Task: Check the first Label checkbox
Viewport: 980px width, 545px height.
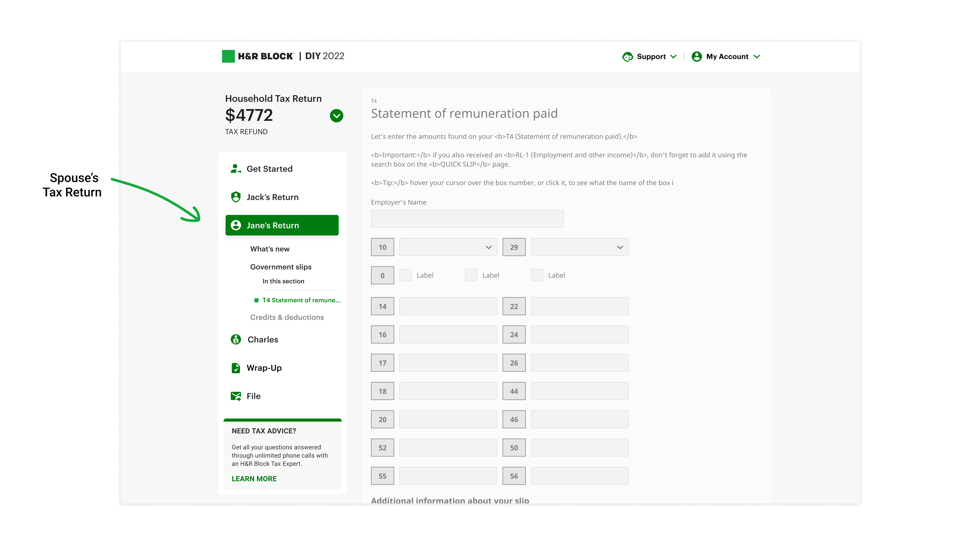Action: tap(405, 275)
